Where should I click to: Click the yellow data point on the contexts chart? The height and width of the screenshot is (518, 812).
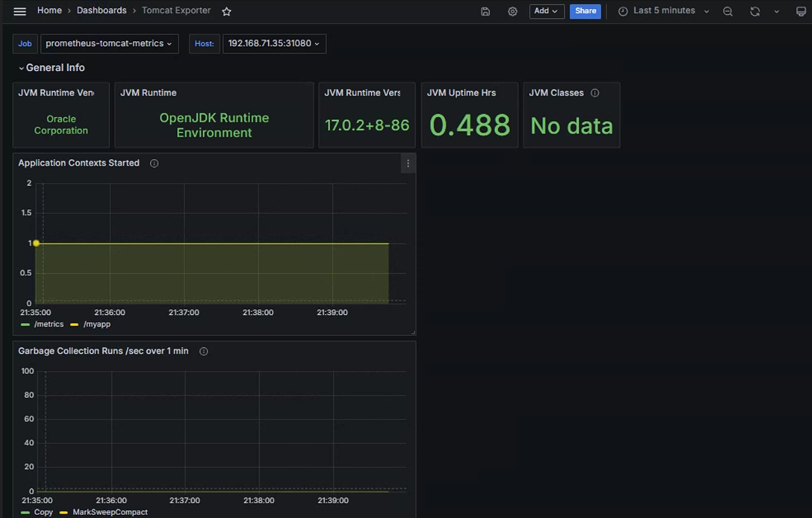[36, 244]
